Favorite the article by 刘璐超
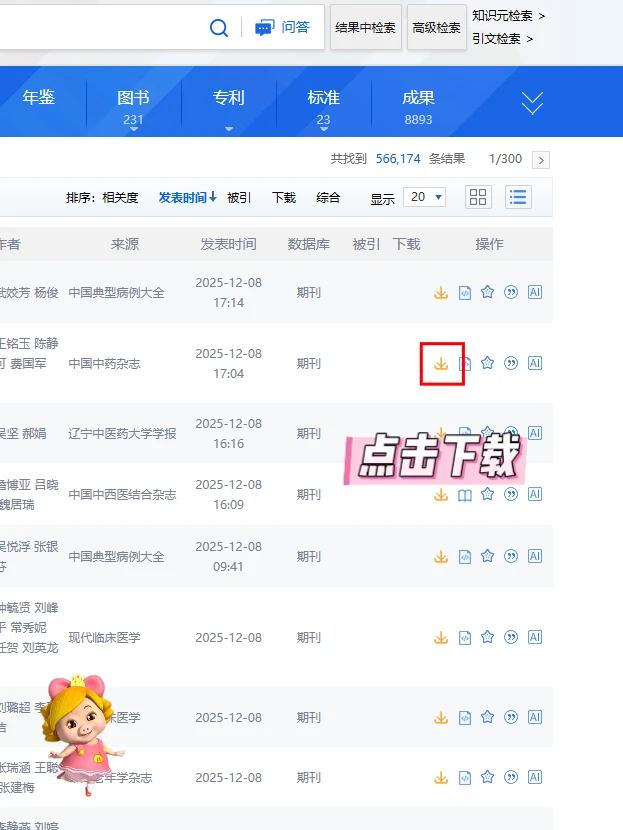This screenshot has width=623, height=830. tap(487, 717)
